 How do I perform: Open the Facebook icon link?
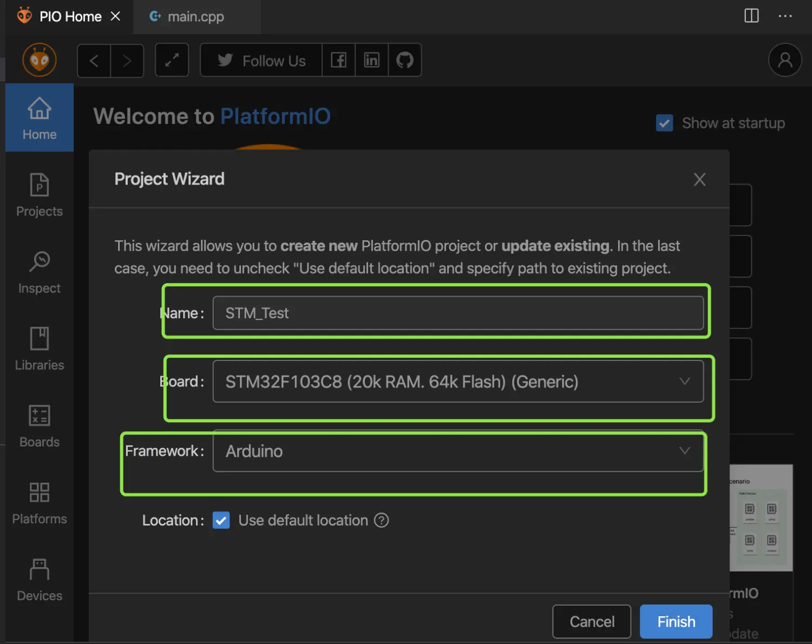click(x=339, y=60)
